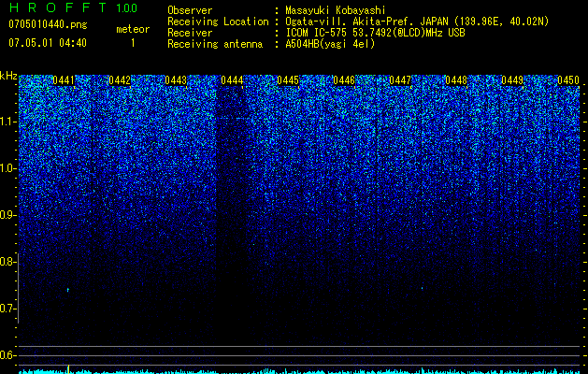This screenshot has width=588, height=374.
Task: Click observer name Masayuki Kobayashi
Action: [x=336, y=10]
